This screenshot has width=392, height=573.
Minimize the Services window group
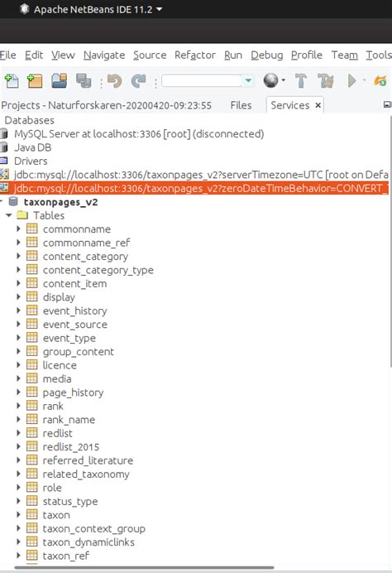[387, 104]
